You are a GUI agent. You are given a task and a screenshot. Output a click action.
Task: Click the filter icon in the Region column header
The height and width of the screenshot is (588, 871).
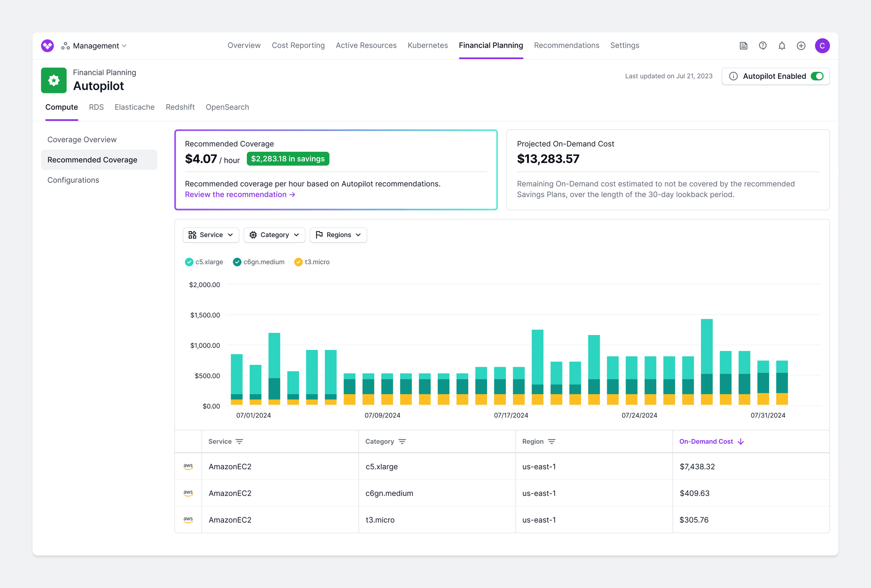pos(552,441)
